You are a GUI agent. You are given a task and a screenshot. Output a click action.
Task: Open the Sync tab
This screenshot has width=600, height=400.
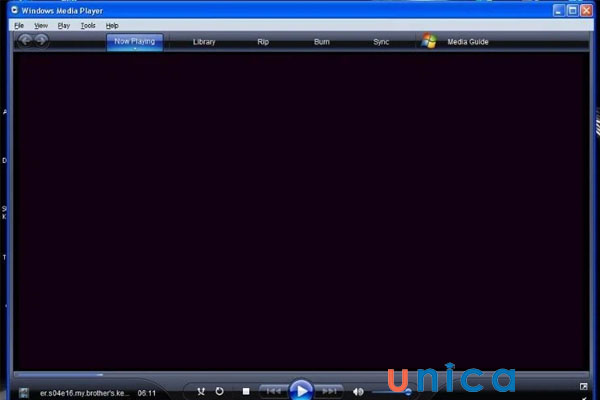click(x=381, y=42)
